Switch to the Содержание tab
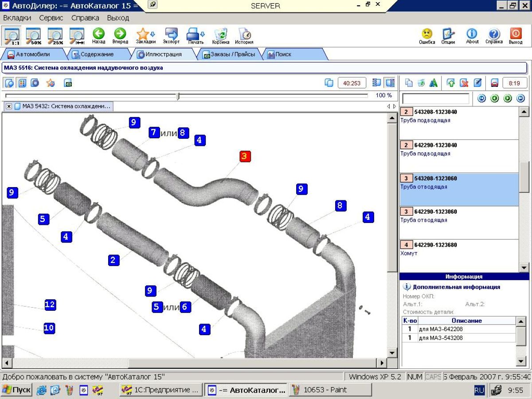The height and width of the screenshot is (399, 532). click(x=97, y=55)
